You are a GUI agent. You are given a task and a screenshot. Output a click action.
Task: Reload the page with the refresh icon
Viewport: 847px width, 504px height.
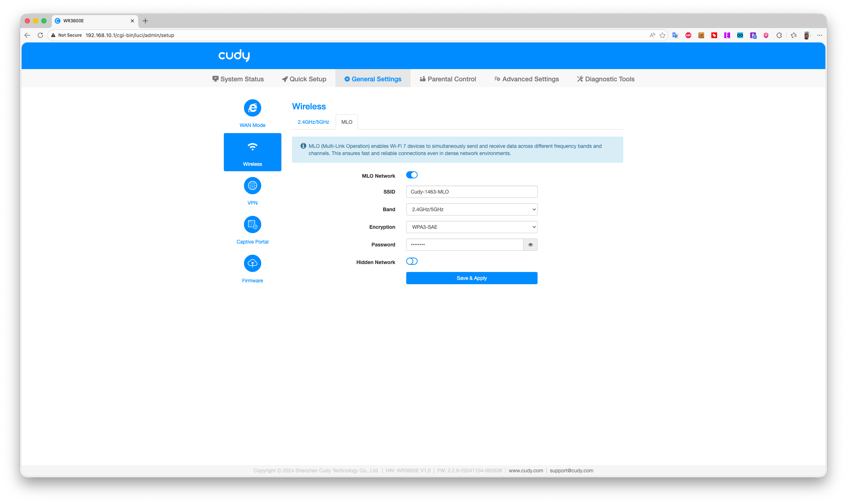pyautogui.click(x=40, y=35)
